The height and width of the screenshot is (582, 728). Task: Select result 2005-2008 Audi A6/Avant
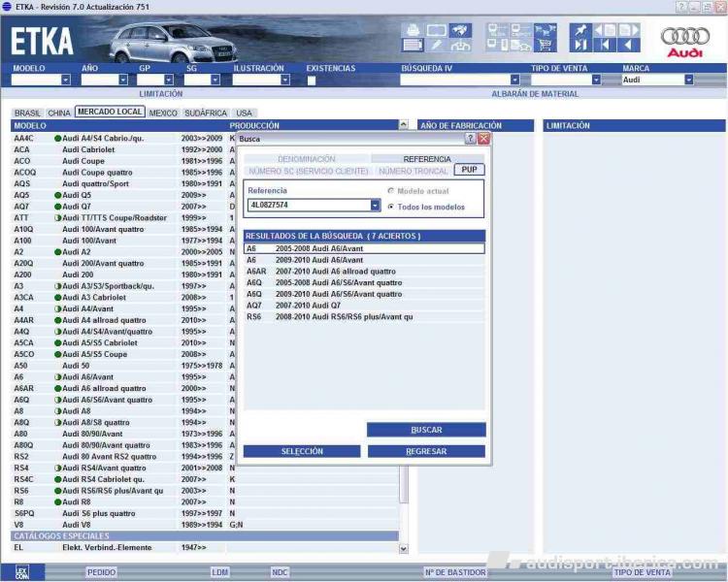(x=364, y=248)
